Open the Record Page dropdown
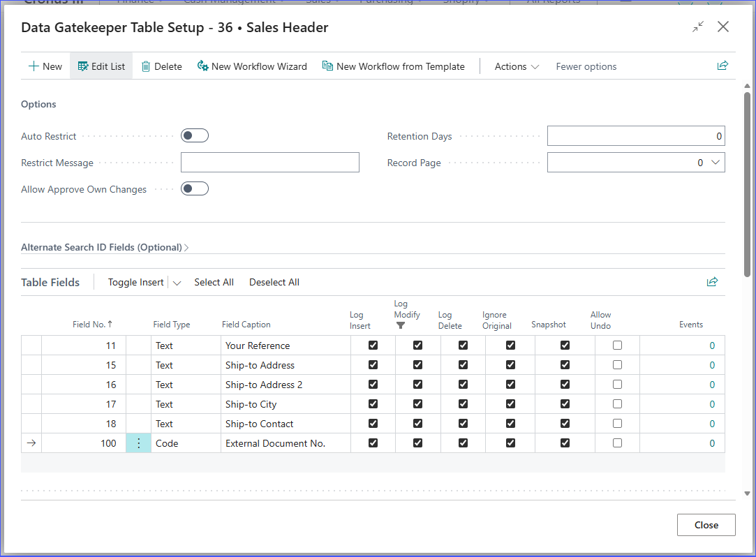Image resolution: width=756 pixels, height=557 pixels. click(x=715, y=163)
